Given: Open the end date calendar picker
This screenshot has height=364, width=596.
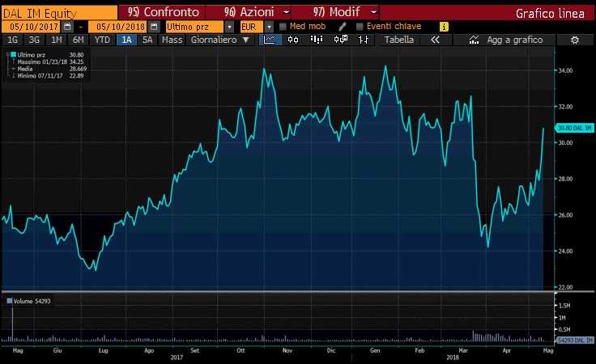Looking at the screenshot, I should [x=154, y=27].
